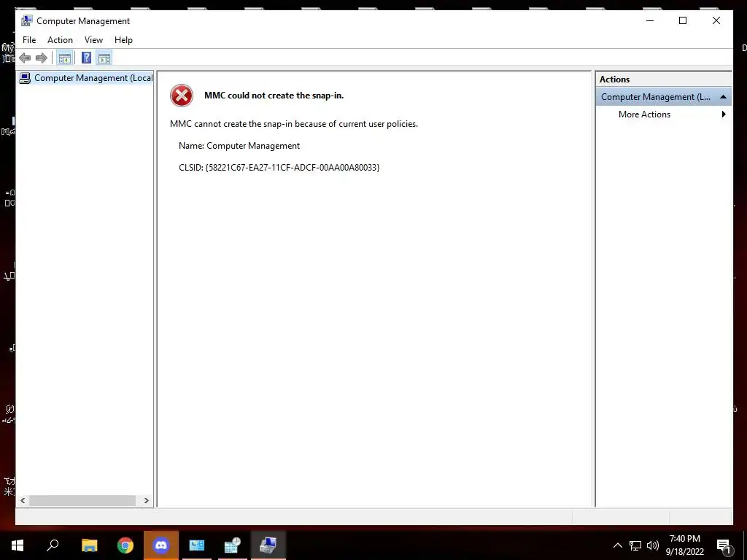747x560 pixels.
Task: Open the View menu
Action: (x=93, y=40)
